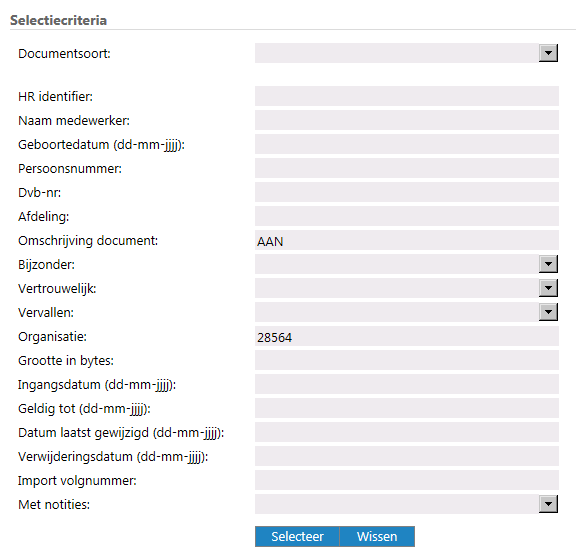The width and height of the screenshot is (576, 556).
Task: Expand the Bijzonder dropdown arrow
Action: click(548, 264)
